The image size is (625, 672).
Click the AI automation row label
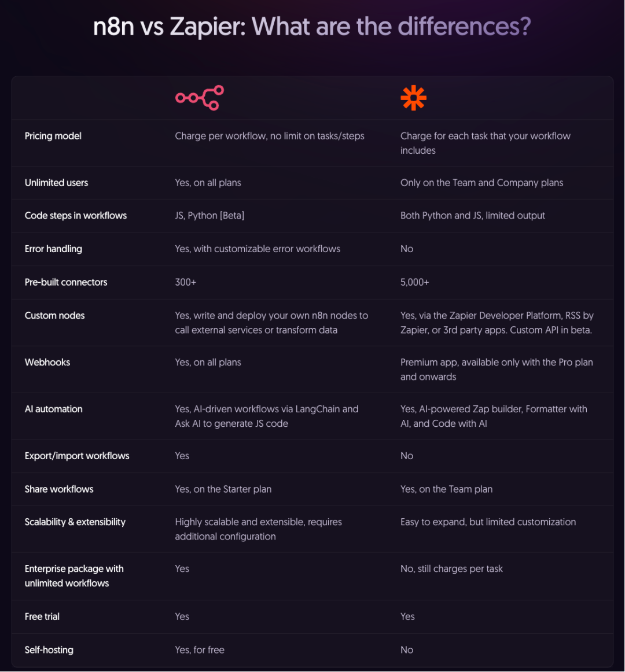(x=53, y=409)
